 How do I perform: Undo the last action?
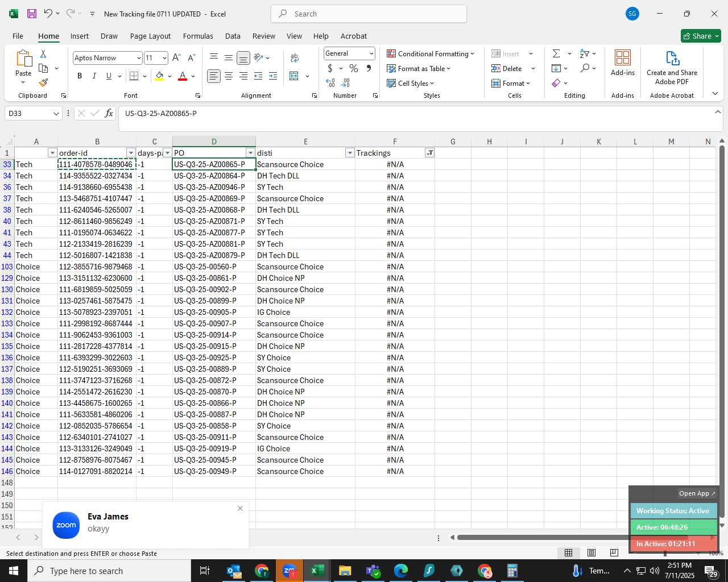tap(48, 14)
